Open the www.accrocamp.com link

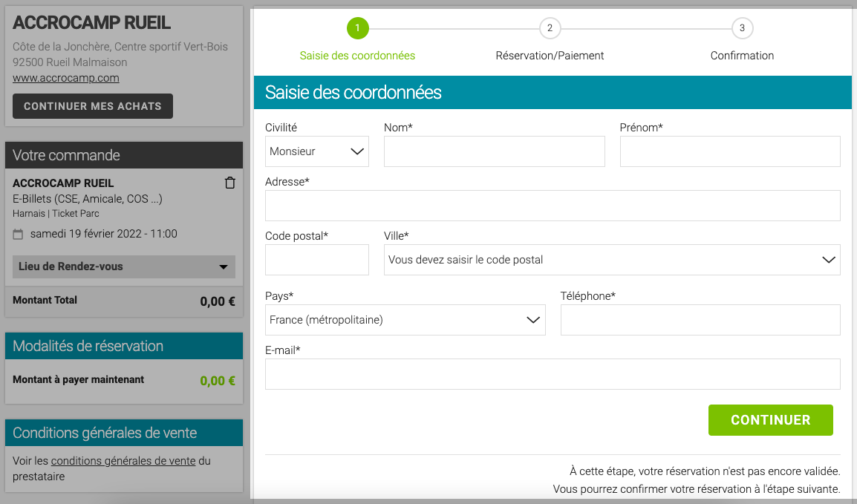tap(66, 78)
